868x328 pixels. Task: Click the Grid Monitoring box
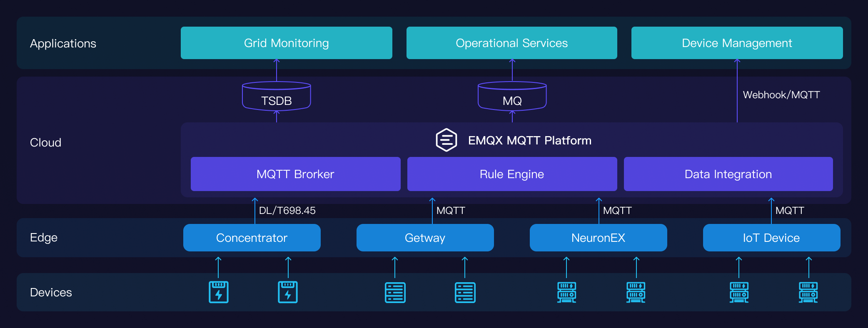[287, 43]
